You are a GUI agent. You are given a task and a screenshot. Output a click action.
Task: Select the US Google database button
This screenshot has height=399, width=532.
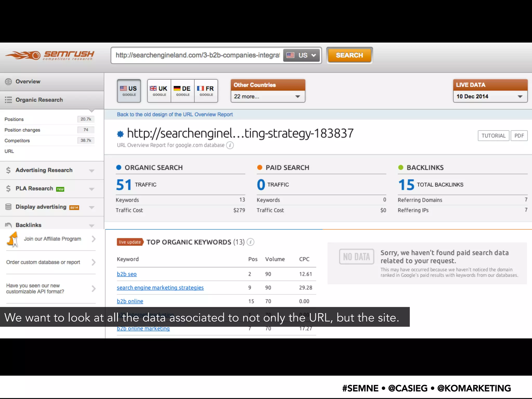129,91
